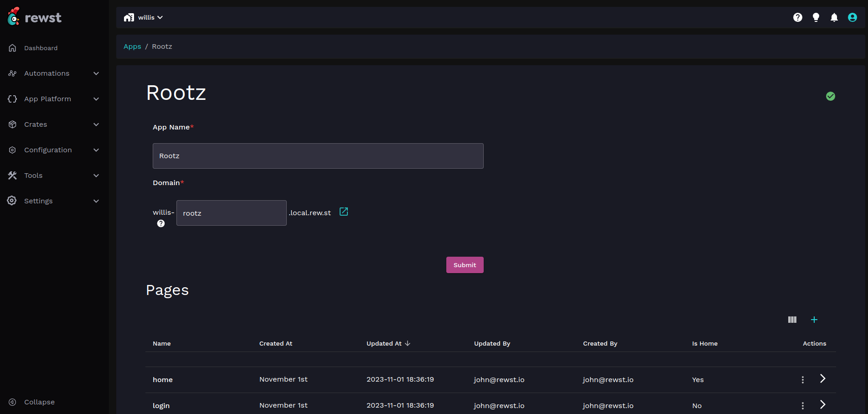Image resolution: width=868 pixels, height=414 pixels.
Task: Open the user profile avatar menu
Action: pos(852,17)
